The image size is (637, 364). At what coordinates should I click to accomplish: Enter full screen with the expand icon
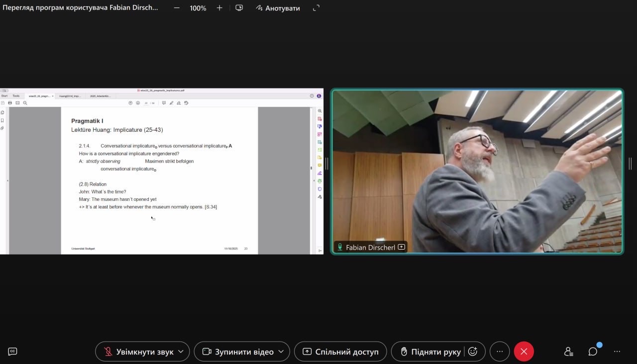316,8
